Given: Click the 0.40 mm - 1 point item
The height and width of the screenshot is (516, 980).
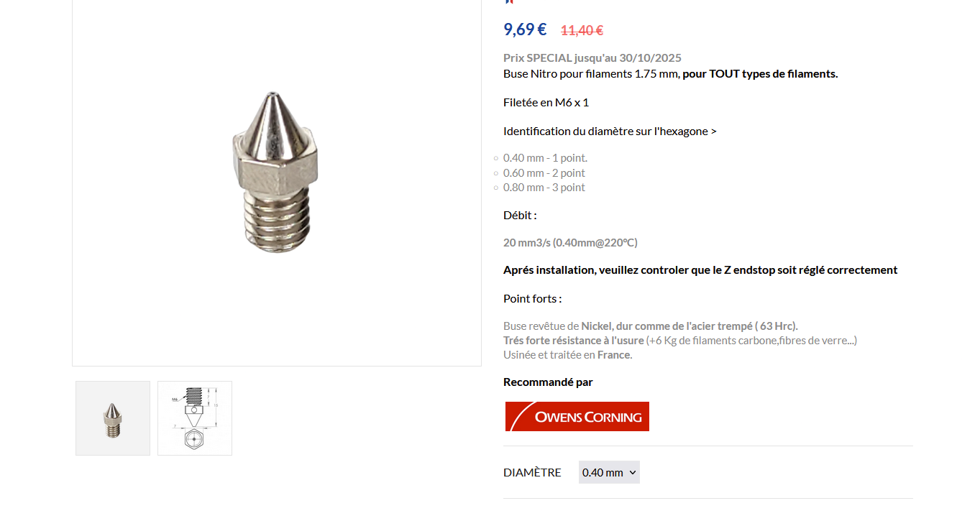Looking at the screenshot, I should pyautogui.click(x=545, y=158).
